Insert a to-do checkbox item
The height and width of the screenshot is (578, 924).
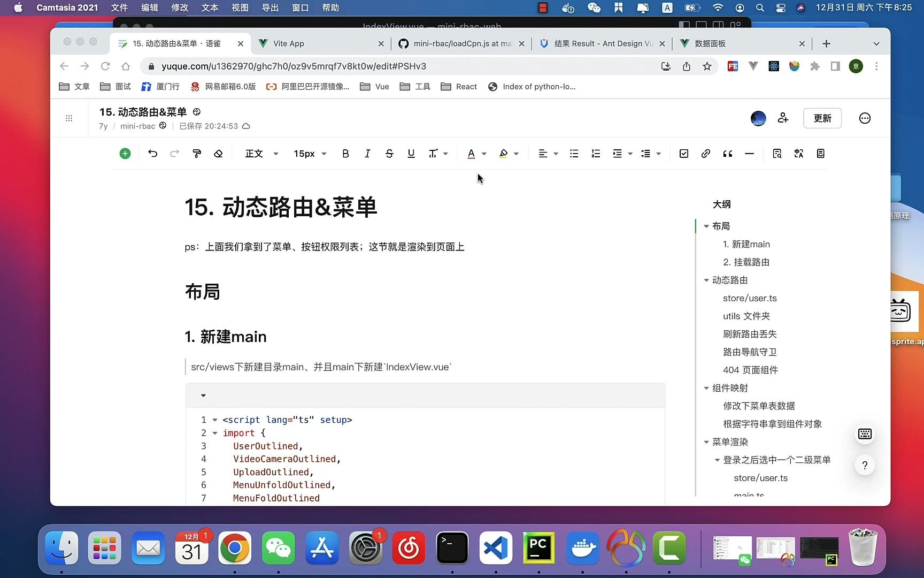pos(683,154)
